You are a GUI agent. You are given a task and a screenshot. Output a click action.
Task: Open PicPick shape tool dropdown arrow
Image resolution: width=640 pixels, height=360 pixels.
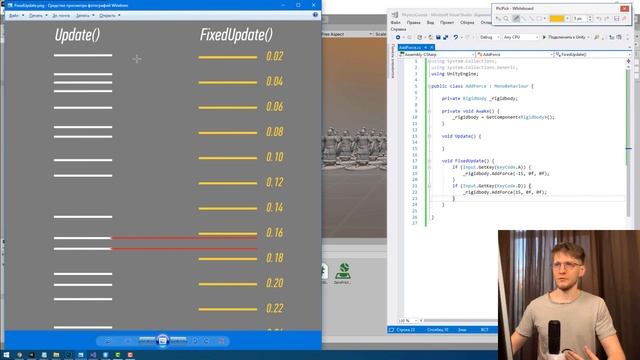point(545,18)
